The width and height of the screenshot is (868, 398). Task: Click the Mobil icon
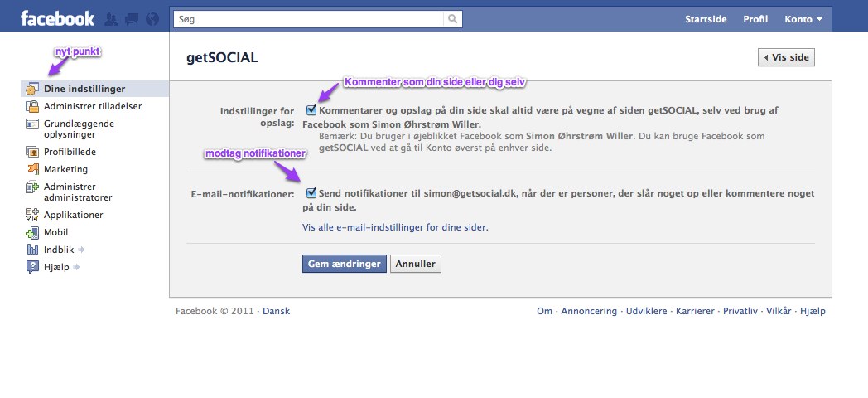pyautogui.click(x=32, y=232)
